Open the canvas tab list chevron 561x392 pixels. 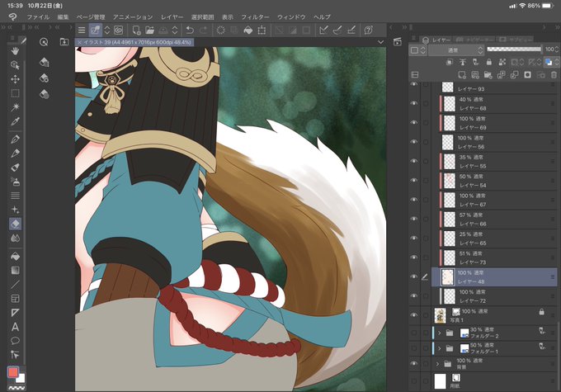(x=380, y=42)
